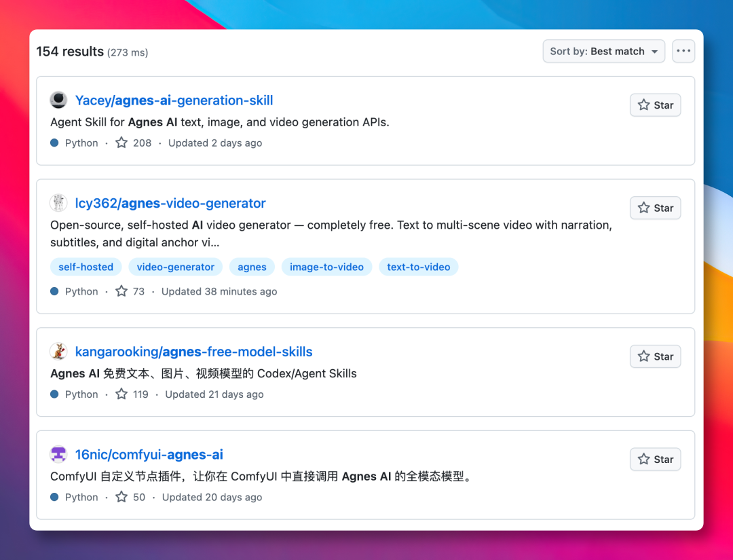
Task: Open 16nic/comfyui-agnes-ai repository link
Action: 149,455
